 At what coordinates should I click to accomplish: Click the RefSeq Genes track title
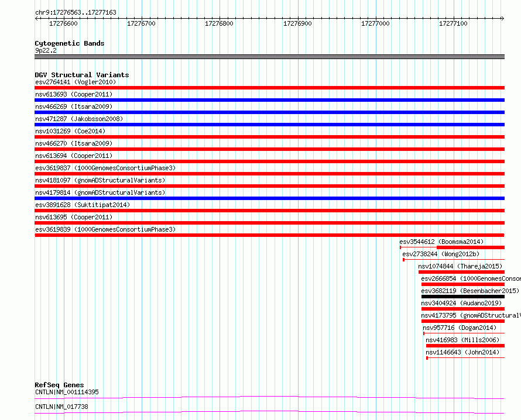click(59, 385)
